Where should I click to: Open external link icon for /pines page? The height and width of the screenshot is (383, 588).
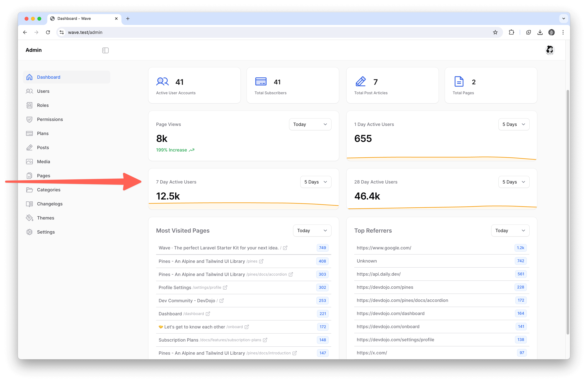[261, 261]
